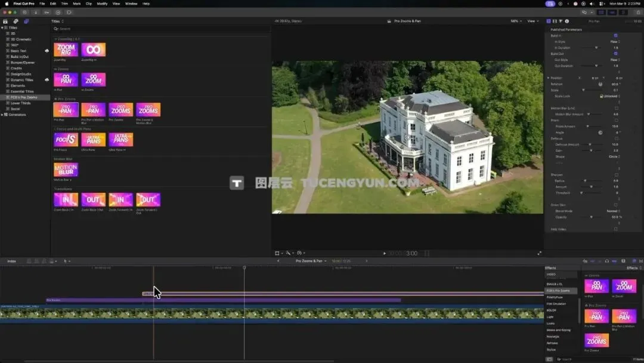Screen dimensions: 644x363
Task: Select the Color effects category
Action: pos(551,310)
